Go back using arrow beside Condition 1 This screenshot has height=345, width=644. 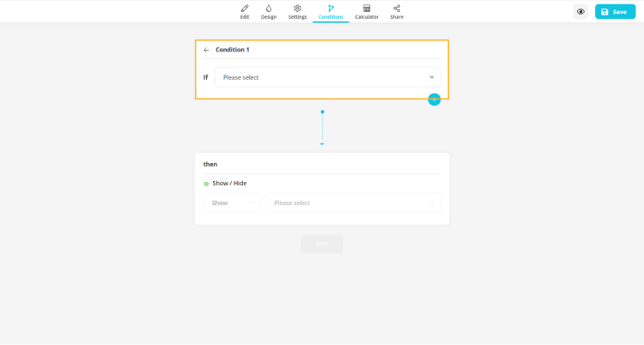pyautogui.click(x=206, y=50)
